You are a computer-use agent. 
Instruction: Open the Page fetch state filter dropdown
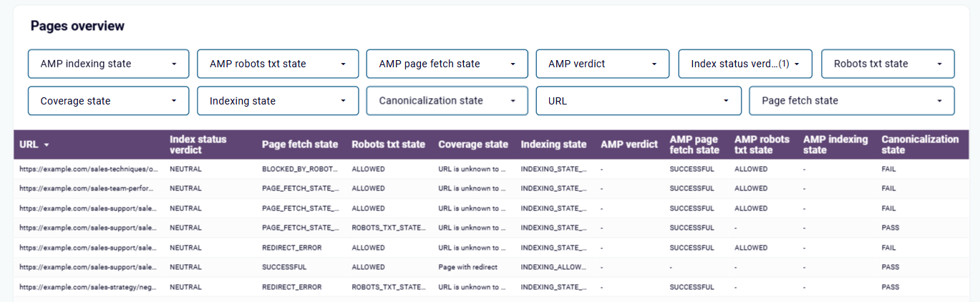(852, 101)
